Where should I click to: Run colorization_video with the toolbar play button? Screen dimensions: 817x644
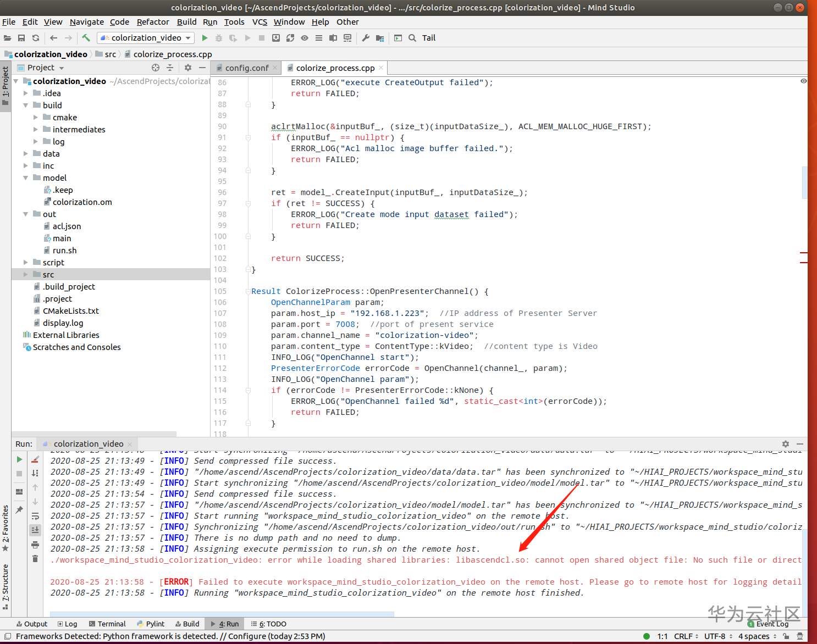tap(205, 38)
